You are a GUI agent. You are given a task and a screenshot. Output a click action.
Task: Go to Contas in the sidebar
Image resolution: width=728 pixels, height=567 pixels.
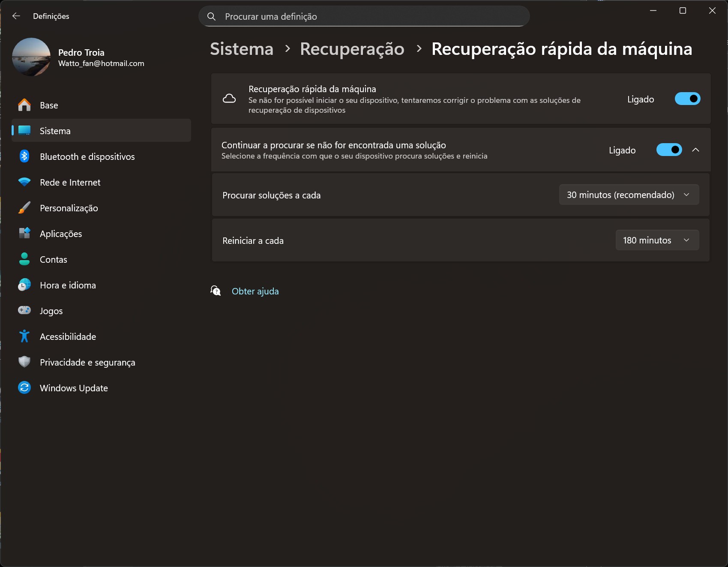[54, 259]
